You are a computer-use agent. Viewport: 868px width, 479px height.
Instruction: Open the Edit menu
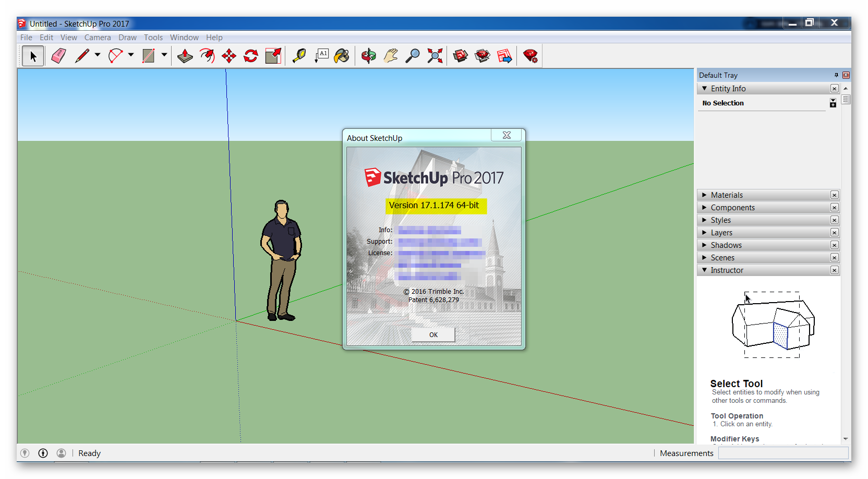tap(46, 38)
